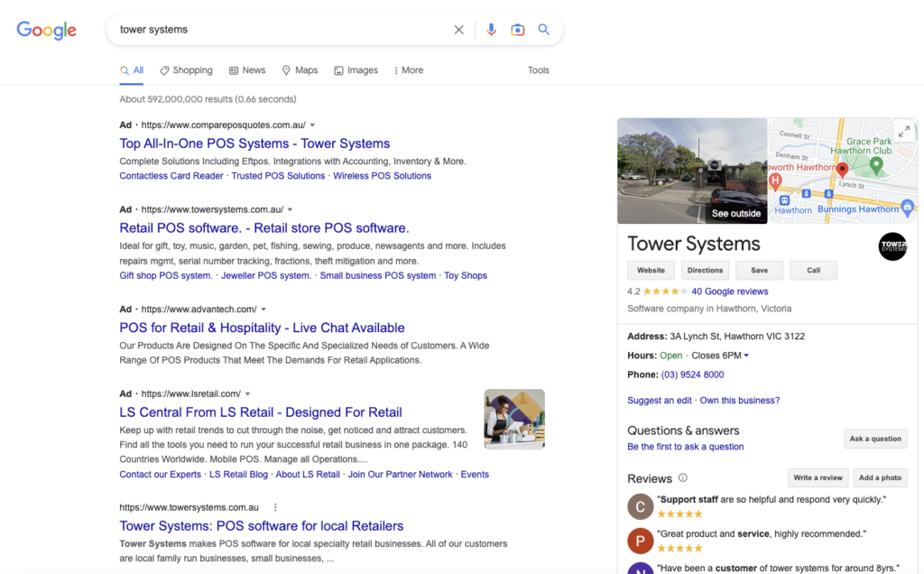The height and width of the screenshot is (574, 924).
Task: Open the LS Retail Blog sitelink
Action: coord(238,475)
